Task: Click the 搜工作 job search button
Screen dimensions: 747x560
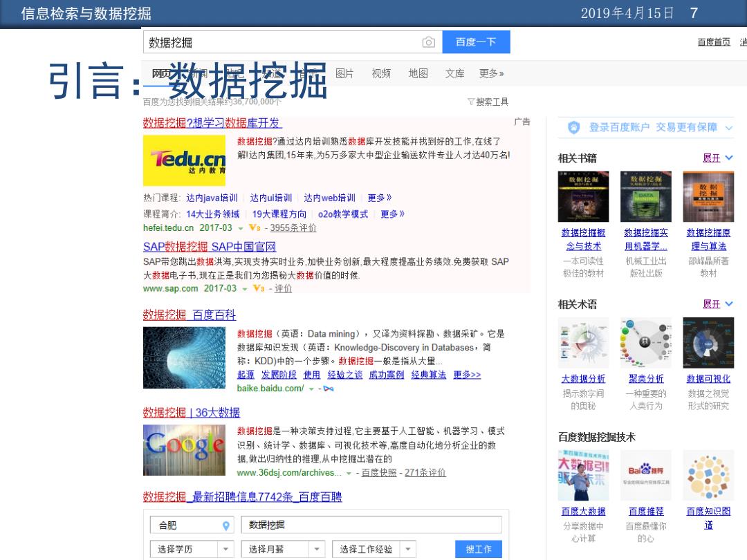Action: [x=479, y=549]
